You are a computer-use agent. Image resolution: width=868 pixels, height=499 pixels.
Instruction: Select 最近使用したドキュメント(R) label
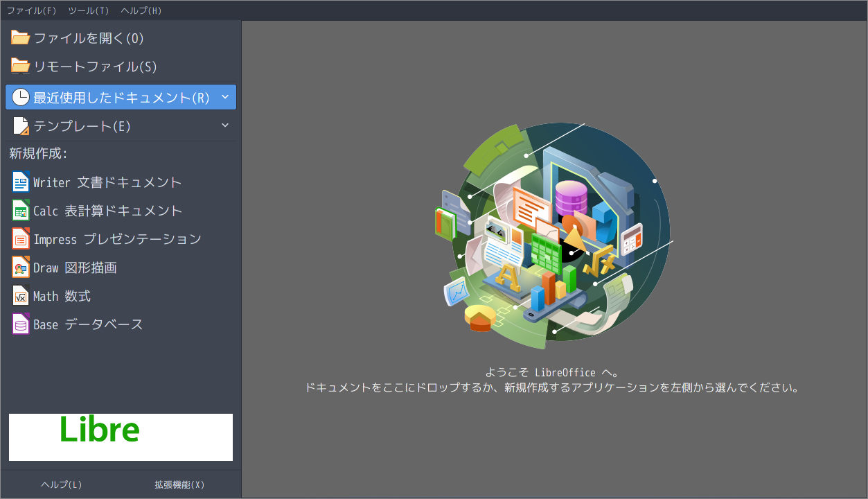pos(121,98)
